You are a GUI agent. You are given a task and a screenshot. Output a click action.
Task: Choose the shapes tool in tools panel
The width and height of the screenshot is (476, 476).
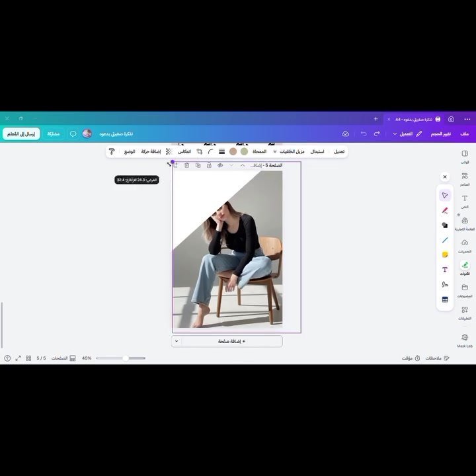(445, 225)
